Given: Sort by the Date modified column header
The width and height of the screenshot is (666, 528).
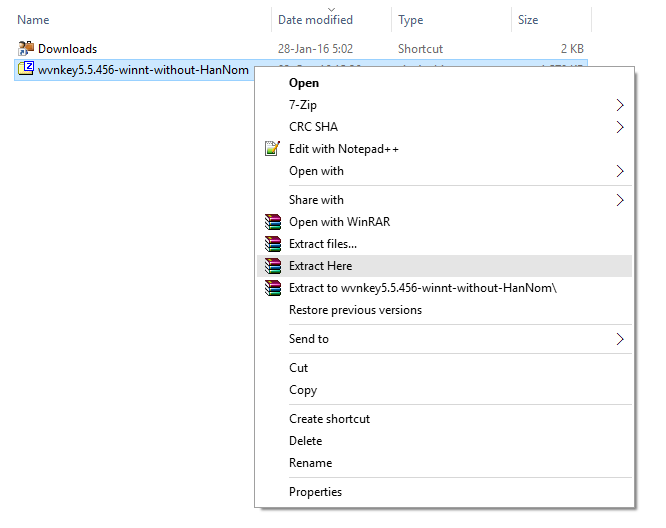Looking at the screenshot, I should click(315, 20).
